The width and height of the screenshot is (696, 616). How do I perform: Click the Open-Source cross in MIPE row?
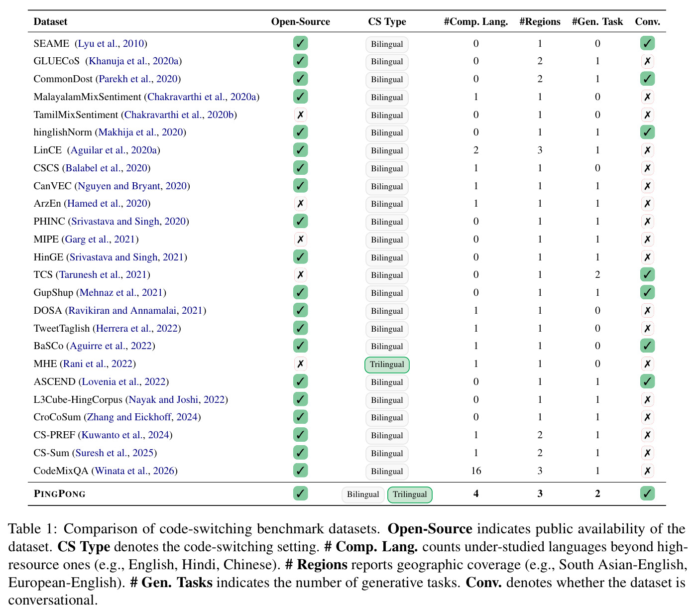301,240
